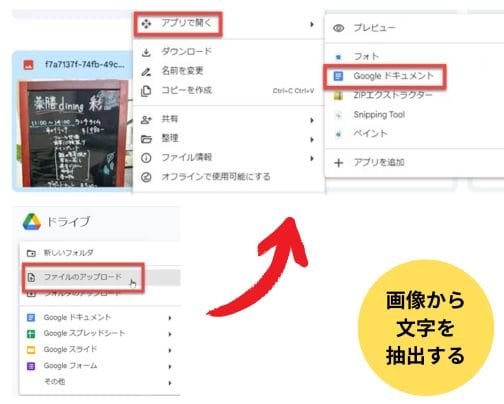This screenshot has height=404, width=504.
Task: Click the Google Drive logo
Action: (x=32, y=222)
